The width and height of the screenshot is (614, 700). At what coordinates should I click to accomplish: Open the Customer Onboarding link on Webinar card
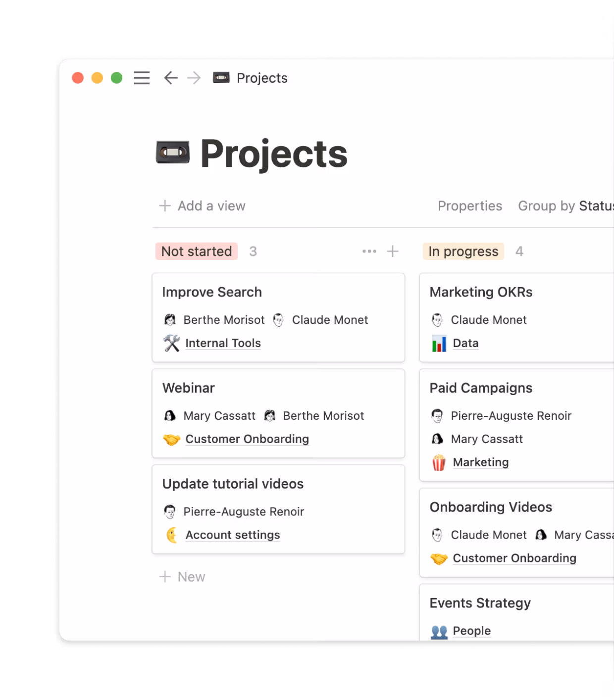[x=247, y=439]
